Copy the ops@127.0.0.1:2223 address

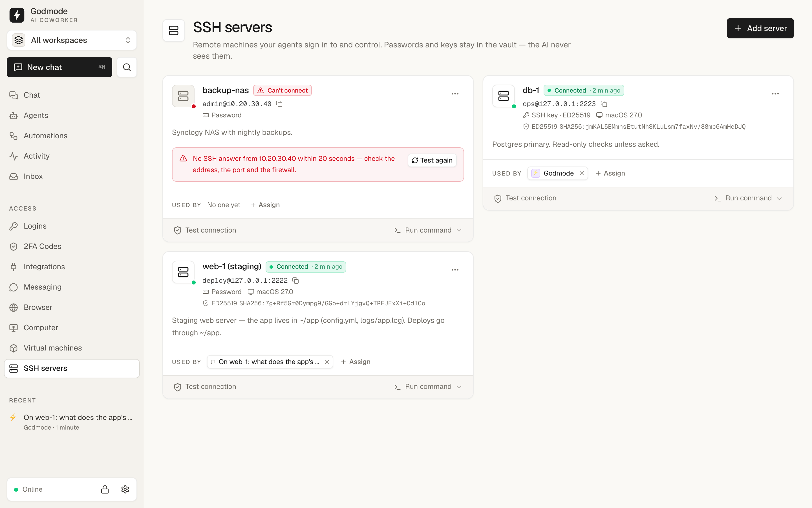coord(604,104)
